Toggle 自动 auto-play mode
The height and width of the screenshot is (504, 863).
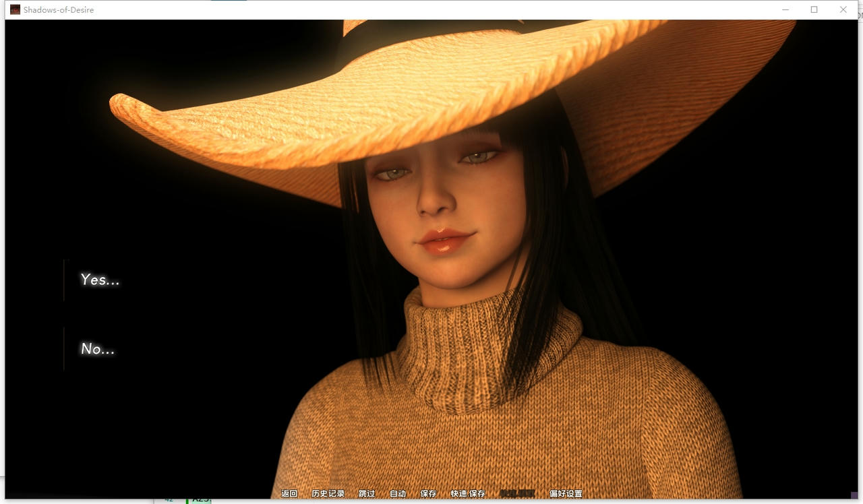pos(397,493)
